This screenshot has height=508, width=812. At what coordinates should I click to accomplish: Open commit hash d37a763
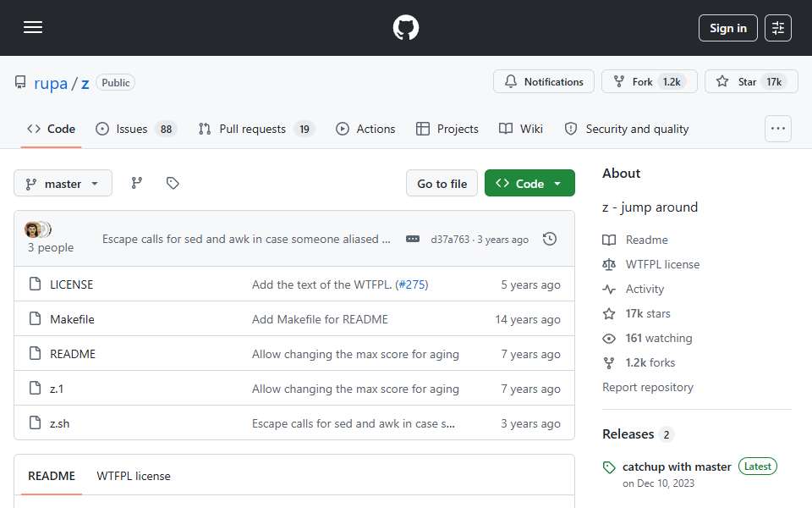point(449,240)
